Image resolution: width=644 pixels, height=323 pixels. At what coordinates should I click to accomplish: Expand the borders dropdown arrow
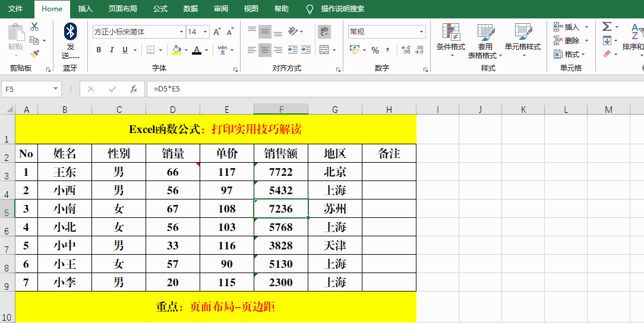(x=160, y=50)
